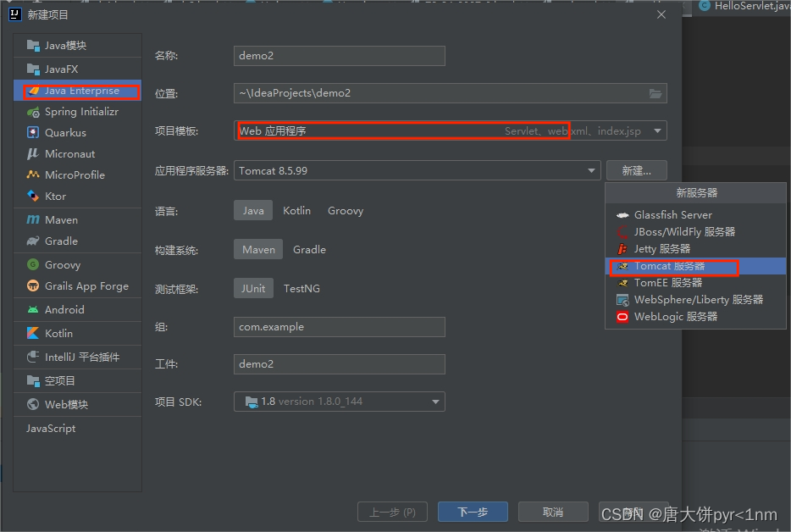Click the 上一步 (P) button

(392, 512)
